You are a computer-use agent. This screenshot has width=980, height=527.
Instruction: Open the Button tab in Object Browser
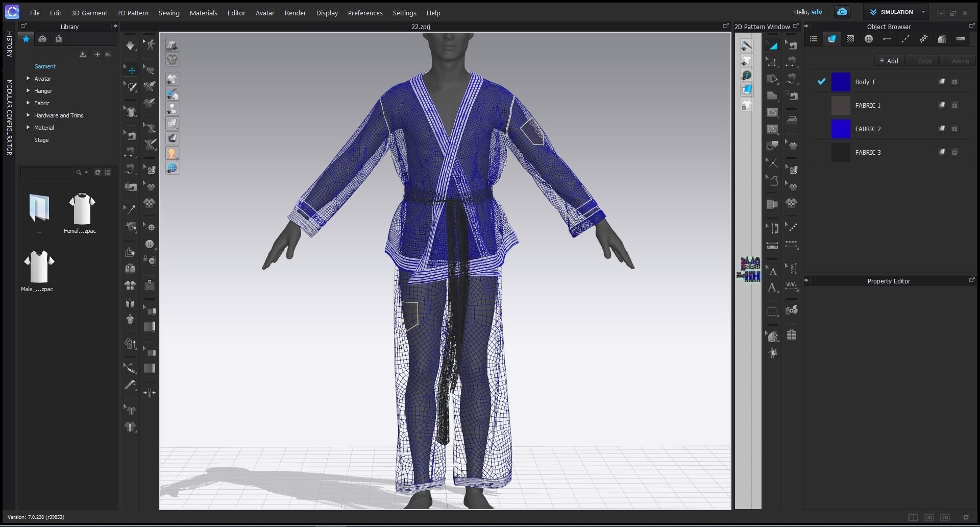click(869, 39)
